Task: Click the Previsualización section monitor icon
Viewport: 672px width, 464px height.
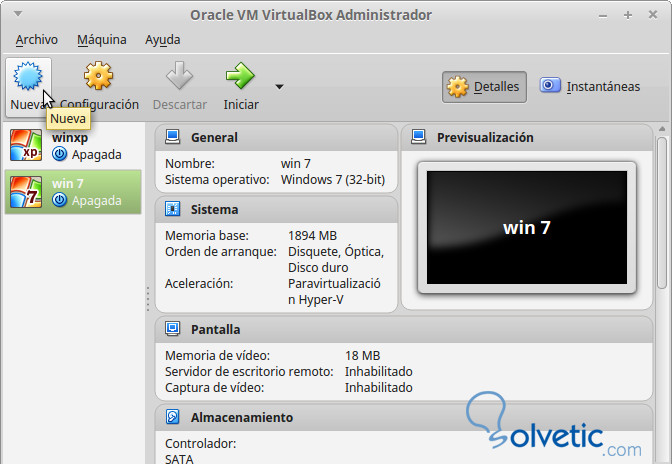Action: pos(418,137)
